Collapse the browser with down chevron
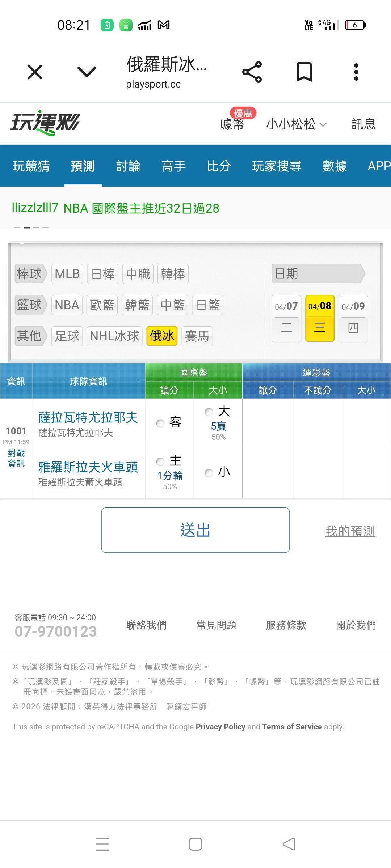391x868 pixels. (87, 72)
